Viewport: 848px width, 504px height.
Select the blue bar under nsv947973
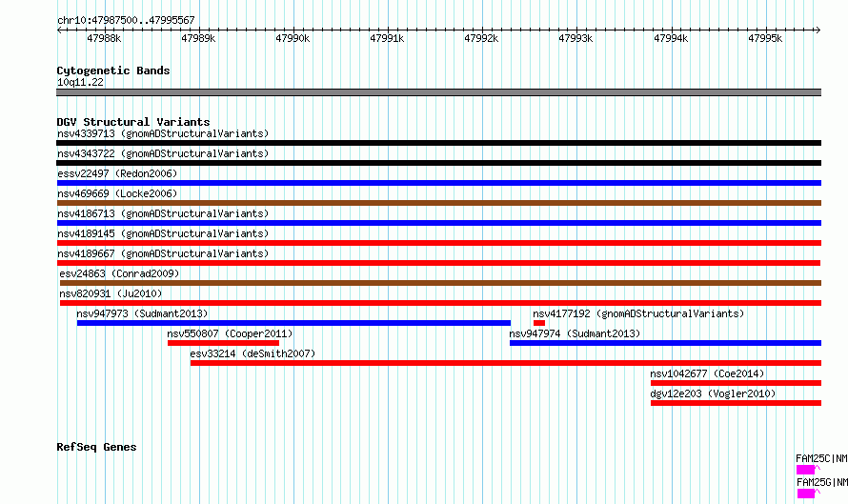point(293,323)
